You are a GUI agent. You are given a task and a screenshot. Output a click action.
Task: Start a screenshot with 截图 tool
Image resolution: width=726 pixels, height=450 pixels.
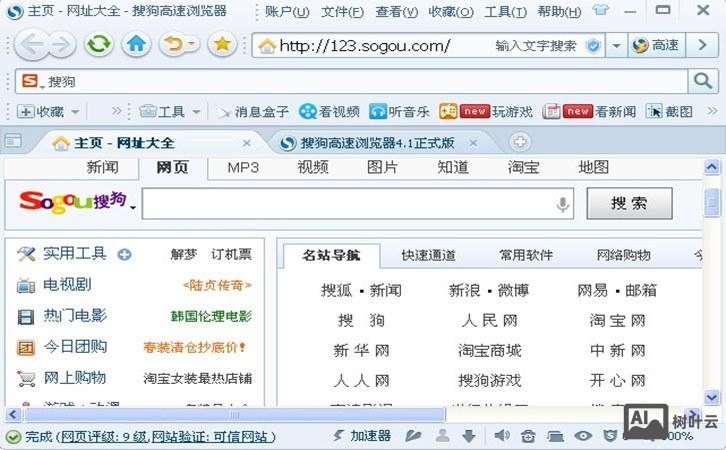tap(670, 112)
